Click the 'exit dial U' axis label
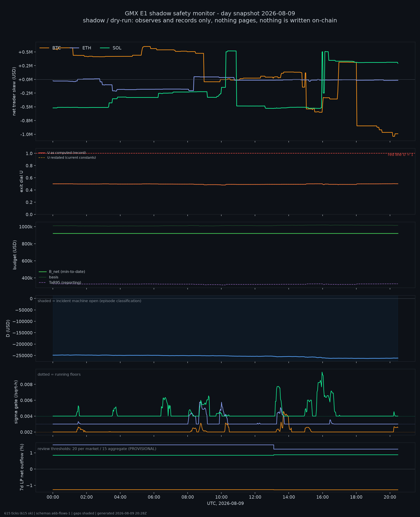 (21, 181)
